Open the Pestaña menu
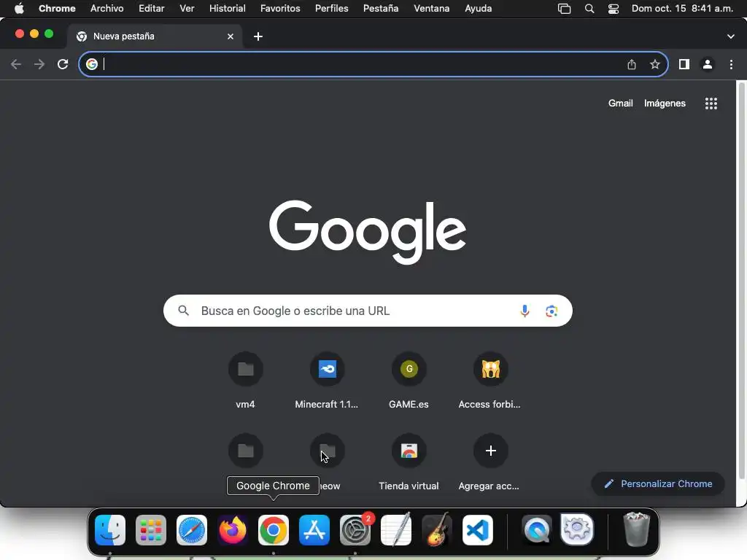This screenshot has width=747, height=560. 381,9
